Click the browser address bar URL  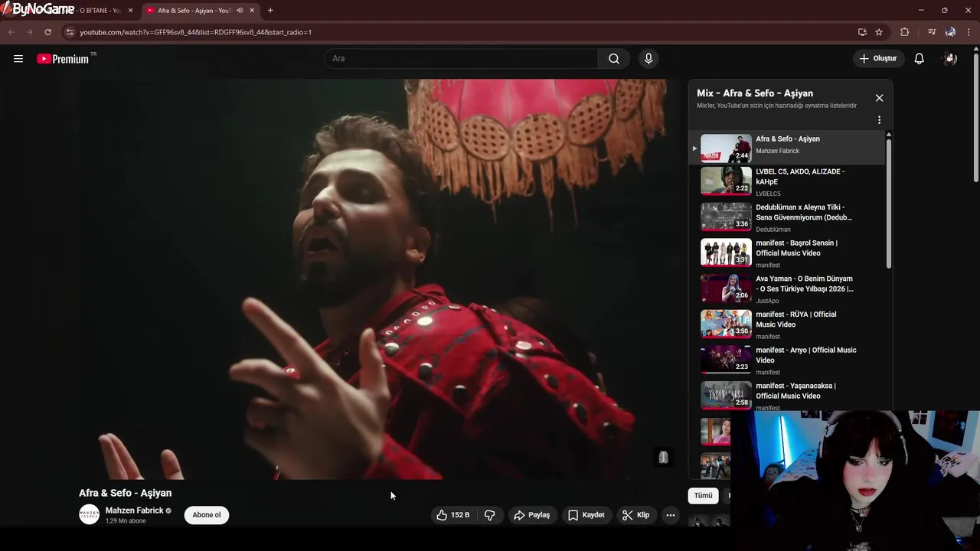pos(195,32)
